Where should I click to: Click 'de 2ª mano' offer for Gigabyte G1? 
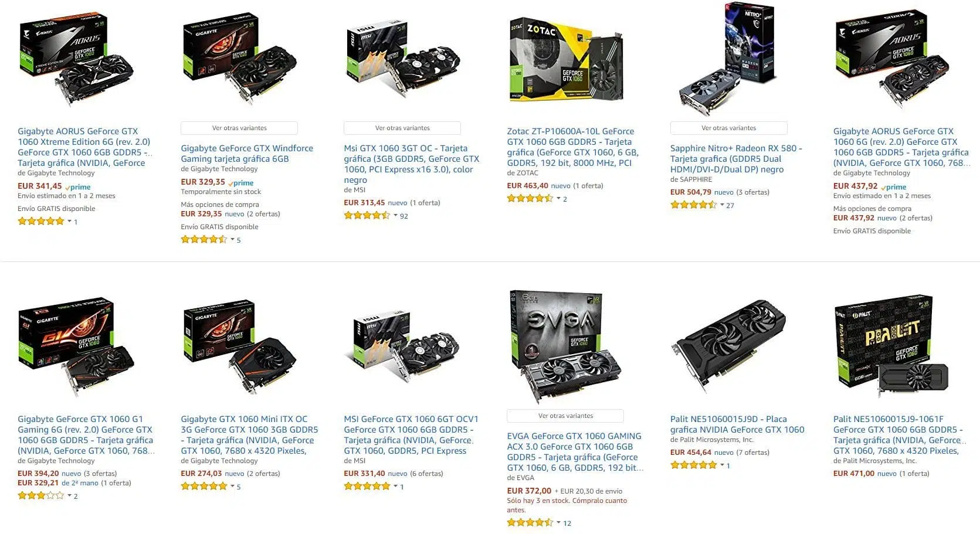(x=80, y=483)
